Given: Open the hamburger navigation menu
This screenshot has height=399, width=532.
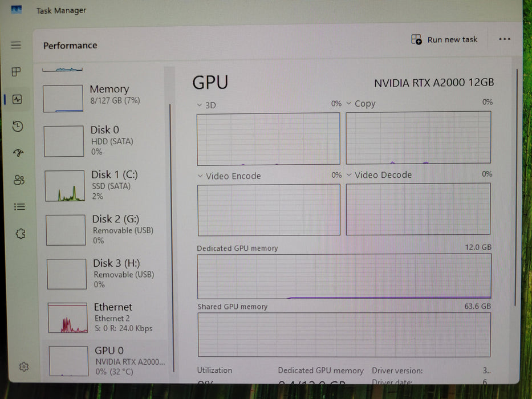Looking at the screenshot, I should tap(16, 45).
